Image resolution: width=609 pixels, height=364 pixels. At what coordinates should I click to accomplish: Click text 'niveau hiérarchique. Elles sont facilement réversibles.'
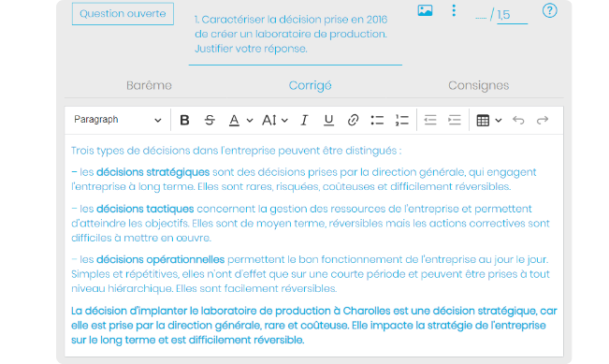point(204,288)
